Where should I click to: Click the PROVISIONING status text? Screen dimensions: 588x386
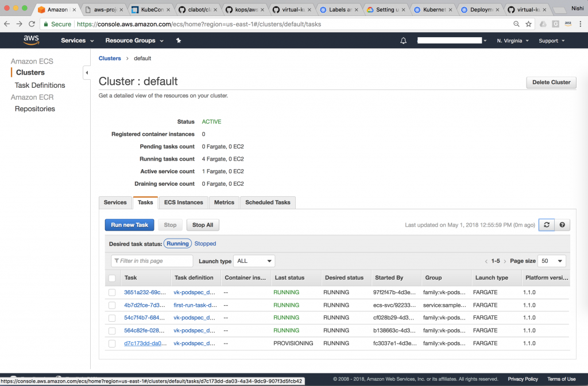[293, 344]
